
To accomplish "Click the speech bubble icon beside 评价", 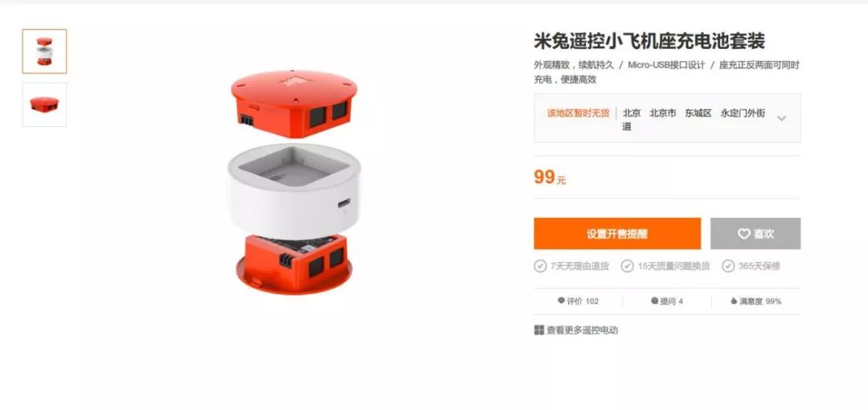I will pos(561,301).
